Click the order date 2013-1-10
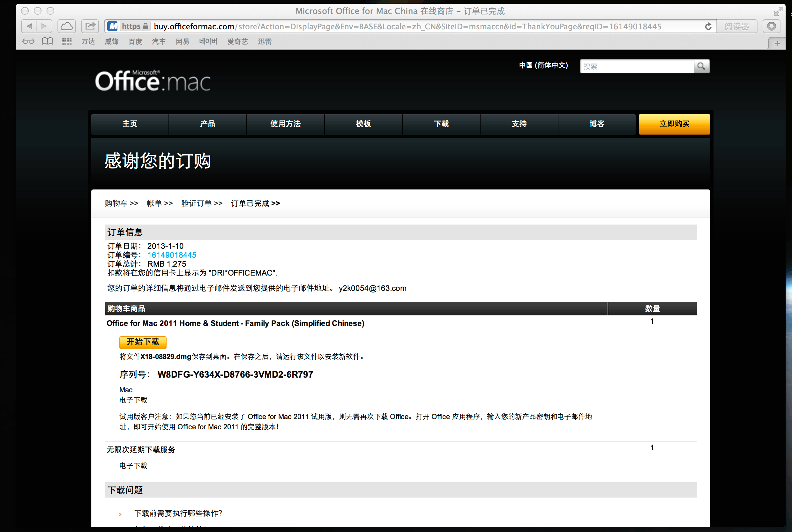 (165, 246)
